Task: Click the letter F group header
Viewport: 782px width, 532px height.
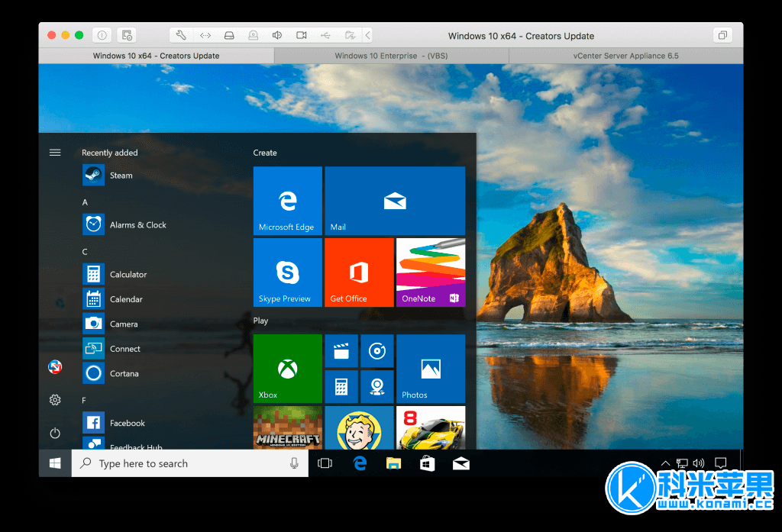Action: pyautogui.click(x=84, y=401)
